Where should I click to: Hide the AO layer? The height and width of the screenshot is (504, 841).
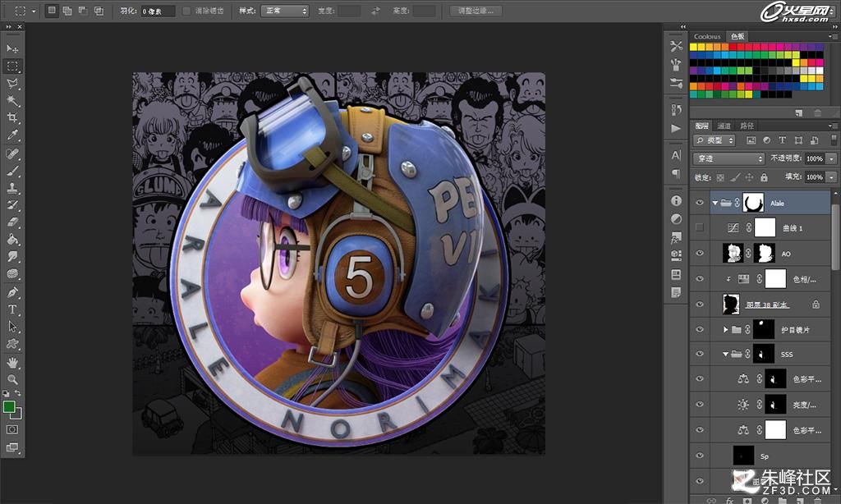(700, 253)
